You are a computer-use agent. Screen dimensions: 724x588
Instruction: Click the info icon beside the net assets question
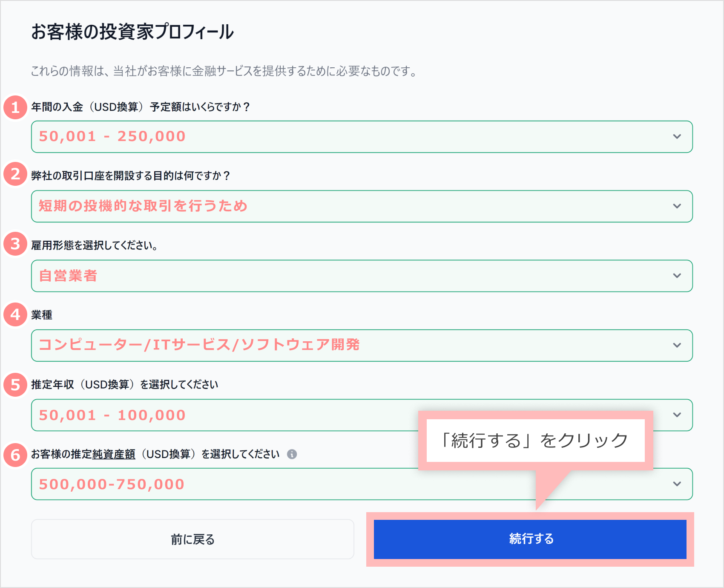pos(292,454)
